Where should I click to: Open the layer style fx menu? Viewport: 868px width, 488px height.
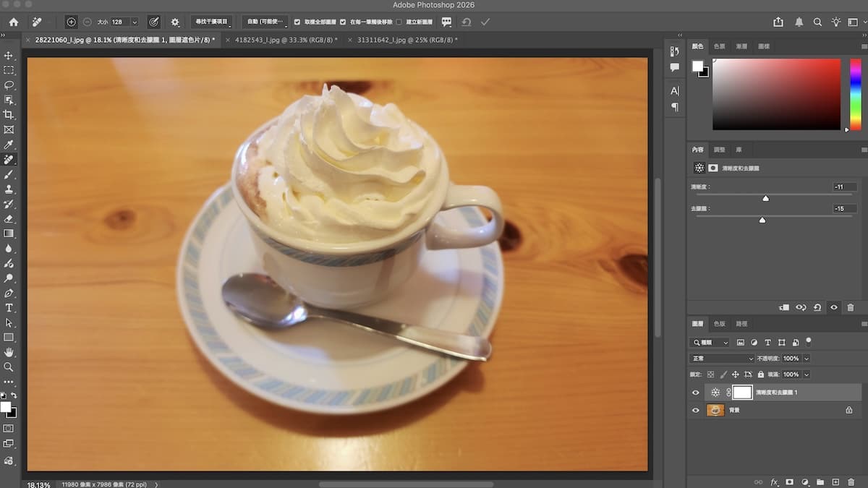pyautogui.click(x=774, y=481)
